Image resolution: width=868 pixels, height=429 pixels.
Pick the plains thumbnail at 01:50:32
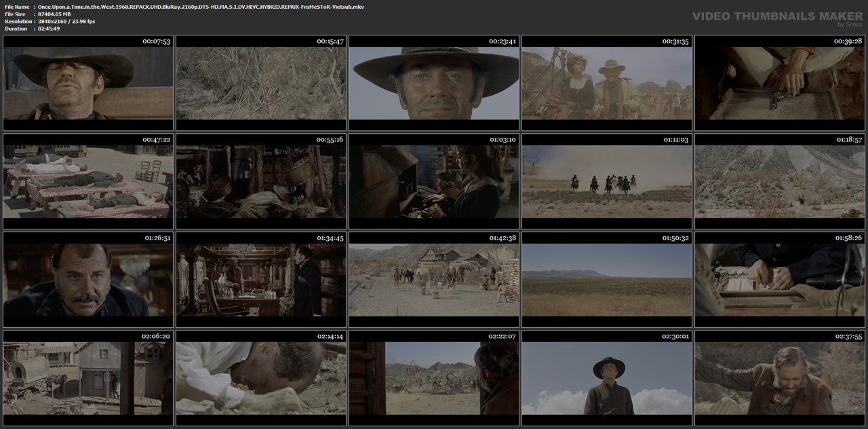[x=607, y=280]
